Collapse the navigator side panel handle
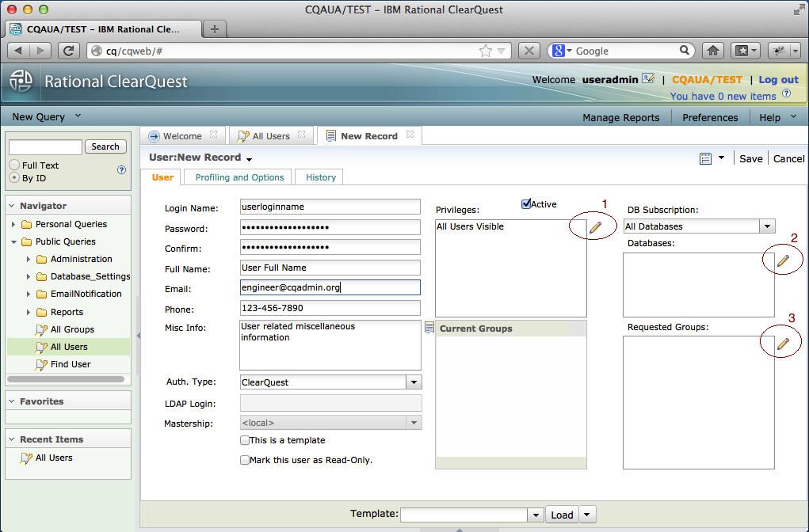Viewport: 809px width, 532px height. click(139, 336)
